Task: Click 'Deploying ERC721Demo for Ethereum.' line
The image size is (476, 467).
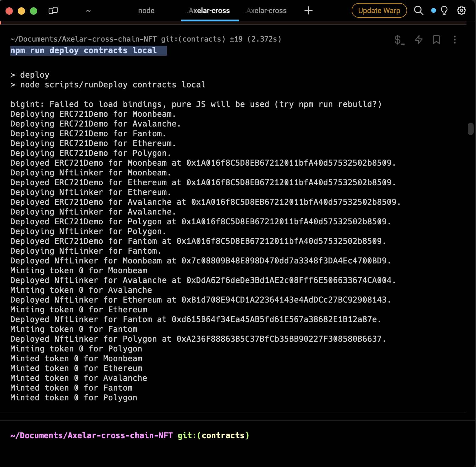Action: pos(93,143)
